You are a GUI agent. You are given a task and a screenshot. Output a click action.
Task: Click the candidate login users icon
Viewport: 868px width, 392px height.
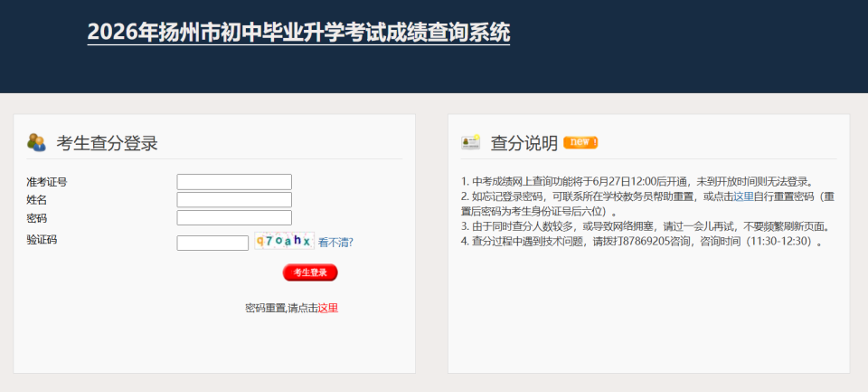coord(36,142)
